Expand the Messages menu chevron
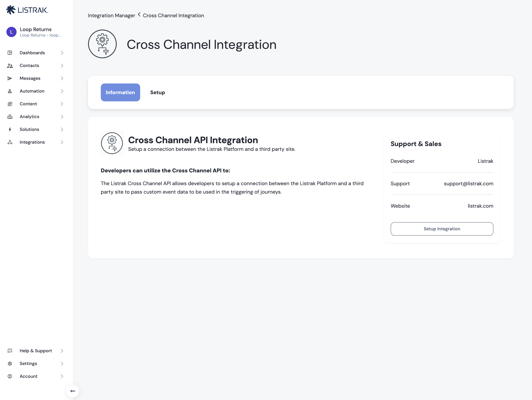Viewport: 532px width, 400px height. coord(62,78)
